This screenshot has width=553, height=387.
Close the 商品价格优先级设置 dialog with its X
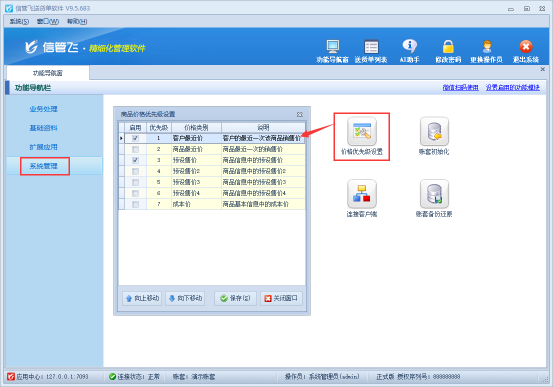coord(300,114)
